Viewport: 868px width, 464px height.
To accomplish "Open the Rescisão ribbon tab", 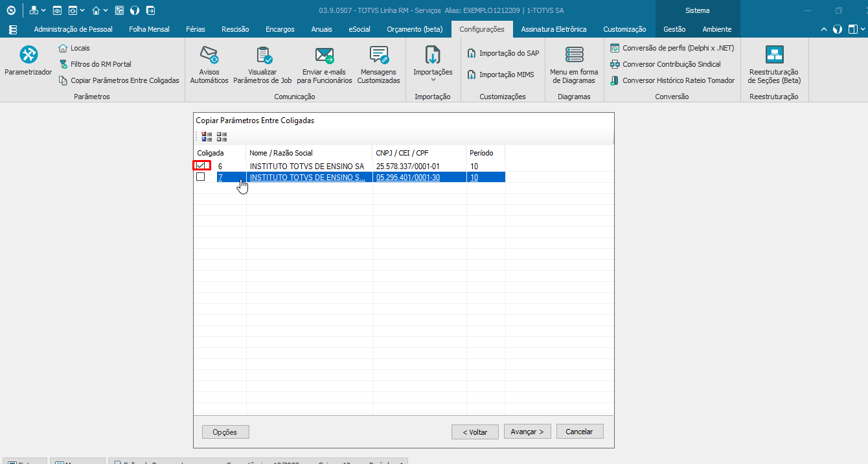I will pos(235,29).
